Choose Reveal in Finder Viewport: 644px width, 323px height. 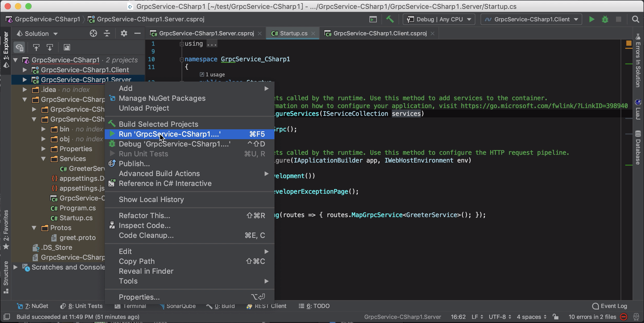coord(190,271)
